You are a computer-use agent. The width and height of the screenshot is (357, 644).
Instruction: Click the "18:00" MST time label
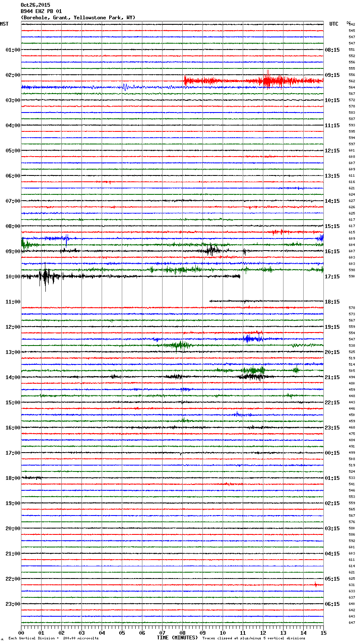coord(13,478)
